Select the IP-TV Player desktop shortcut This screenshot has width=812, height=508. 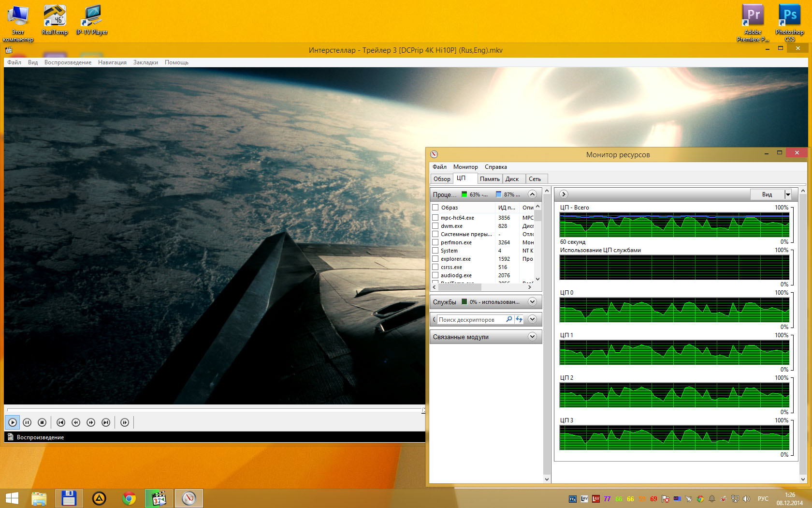tap(92, 20)
